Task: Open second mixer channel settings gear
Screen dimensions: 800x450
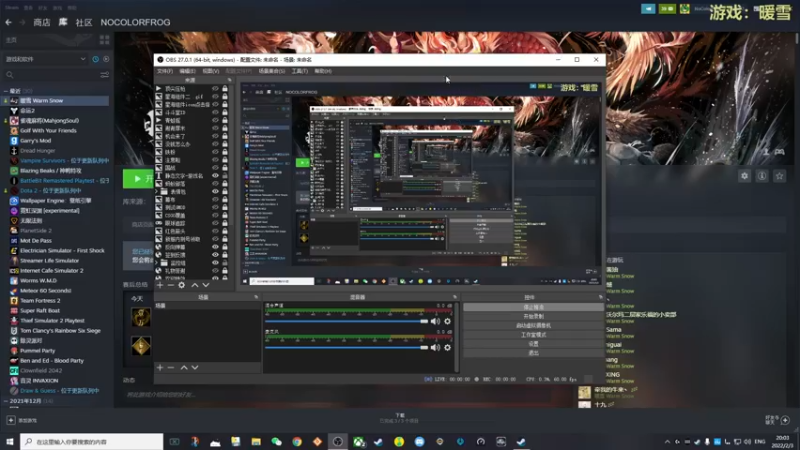Action: pyautogui.click(x=447, y=347)
